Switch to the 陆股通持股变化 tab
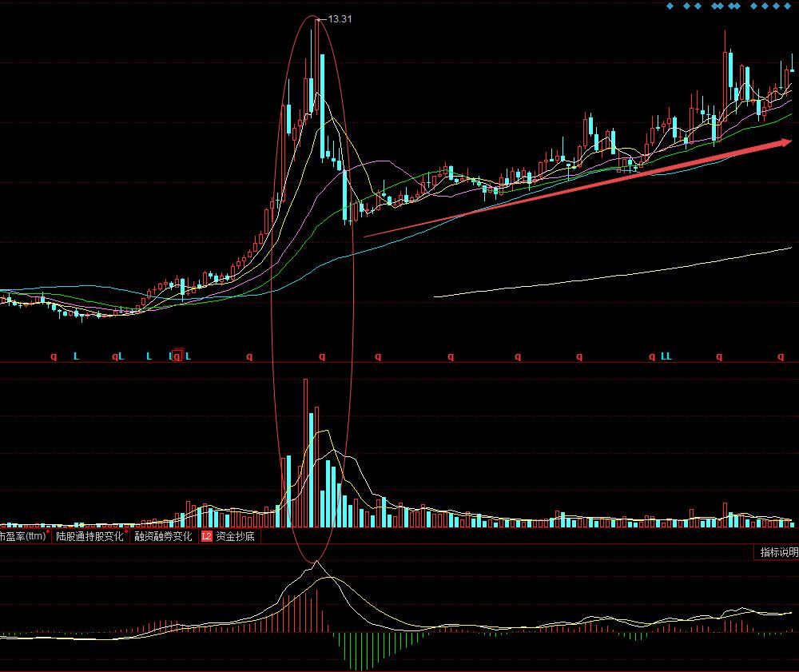 (x=89, y=537)
